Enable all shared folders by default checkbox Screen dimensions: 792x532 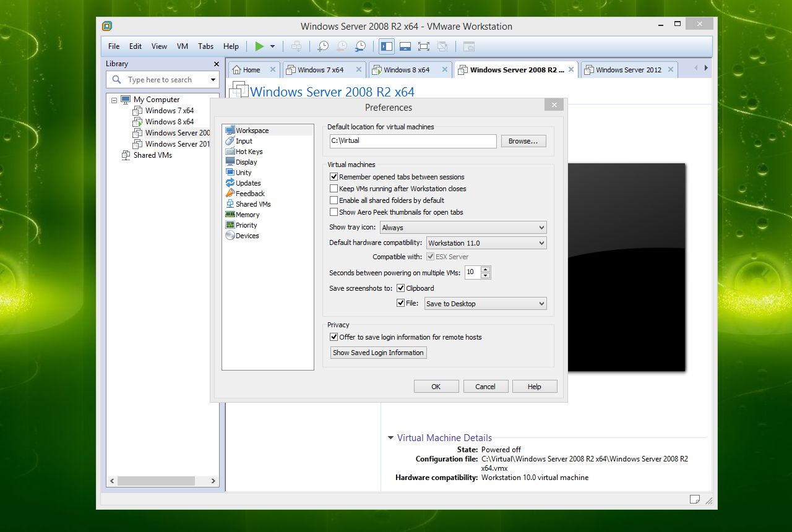tap(334, 200)
